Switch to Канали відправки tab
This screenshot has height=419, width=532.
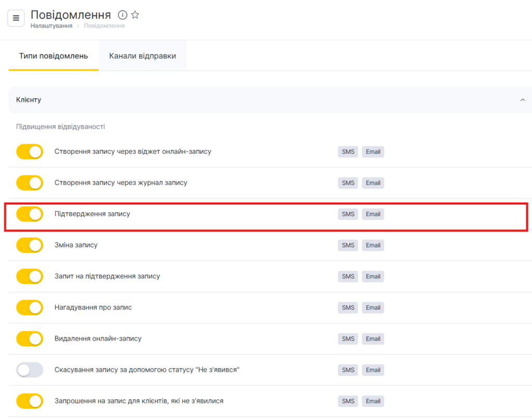point(142,56)
